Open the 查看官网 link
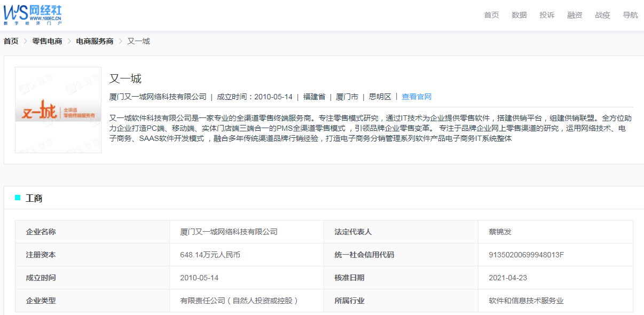The width and height of the screenshot is (644, 315). click(417, 97)
